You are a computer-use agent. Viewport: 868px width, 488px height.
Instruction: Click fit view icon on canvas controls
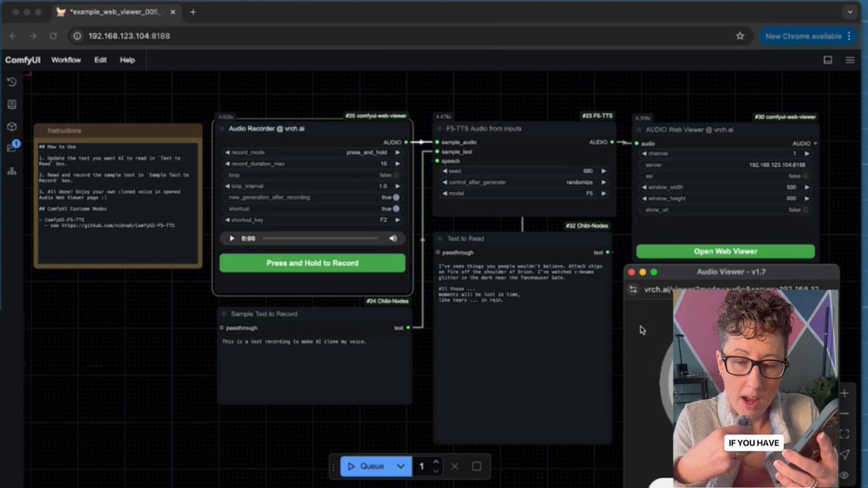click(x=844, y=435)
